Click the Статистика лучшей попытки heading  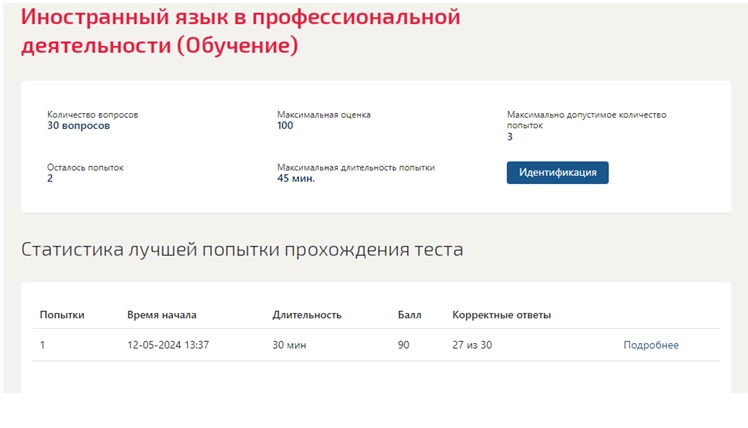242,250
